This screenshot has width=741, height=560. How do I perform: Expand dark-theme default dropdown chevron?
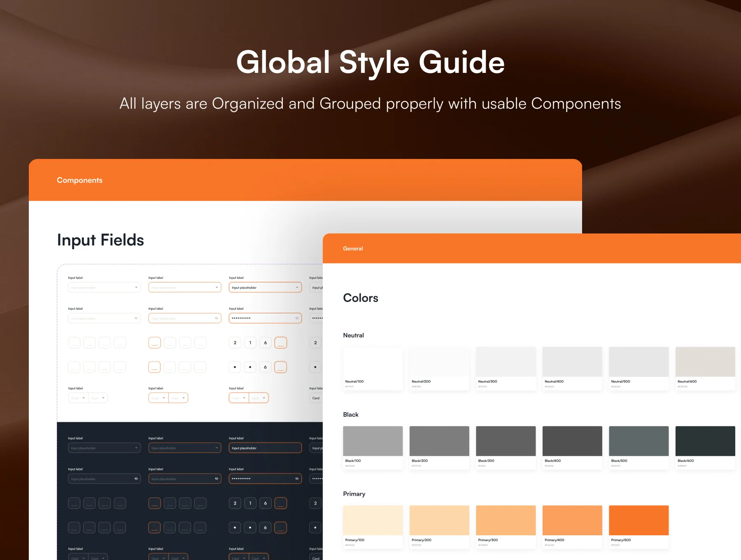point(136,448)
